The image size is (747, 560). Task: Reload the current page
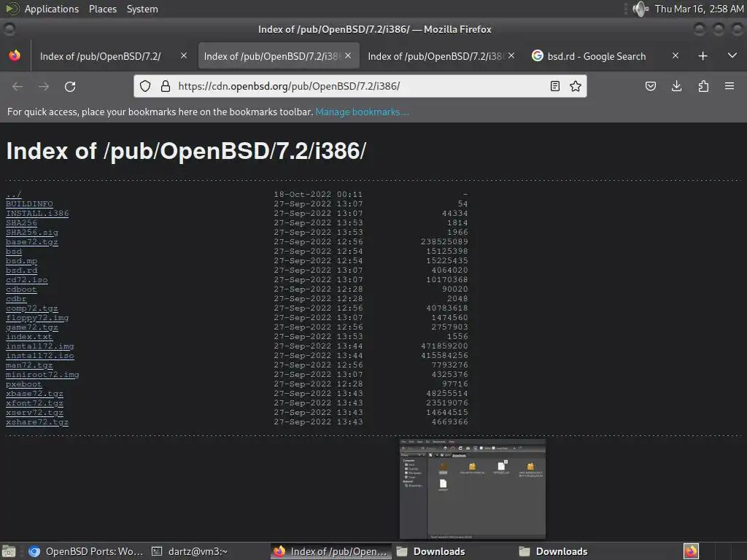[x=70, y=86]
